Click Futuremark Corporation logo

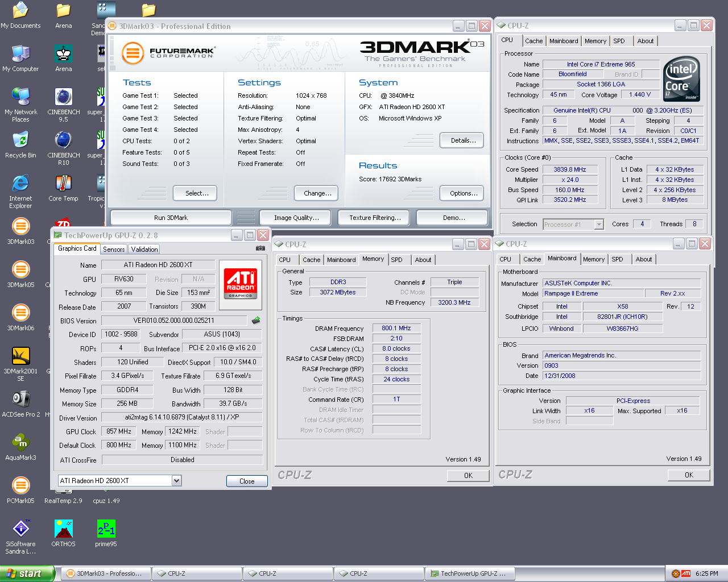pyautogui.click(x=168, y=53)
